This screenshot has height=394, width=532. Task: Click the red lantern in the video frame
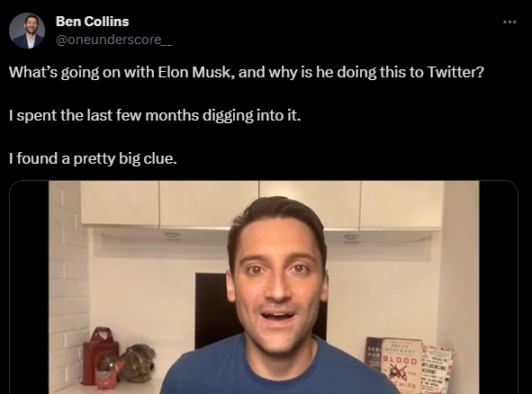[x=101, y=356]
